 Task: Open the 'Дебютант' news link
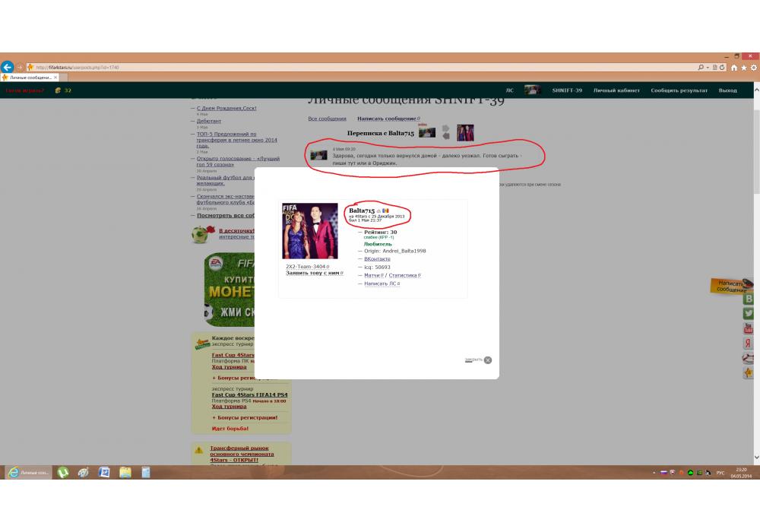coord(209,121)
